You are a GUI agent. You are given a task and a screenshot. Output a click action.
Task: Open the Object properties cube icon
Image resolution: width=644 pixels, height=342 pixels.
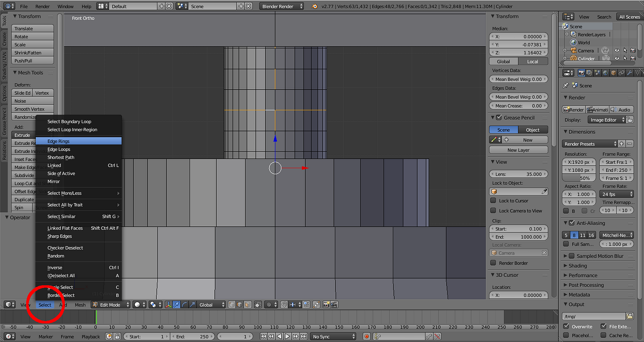pos(614,73)
